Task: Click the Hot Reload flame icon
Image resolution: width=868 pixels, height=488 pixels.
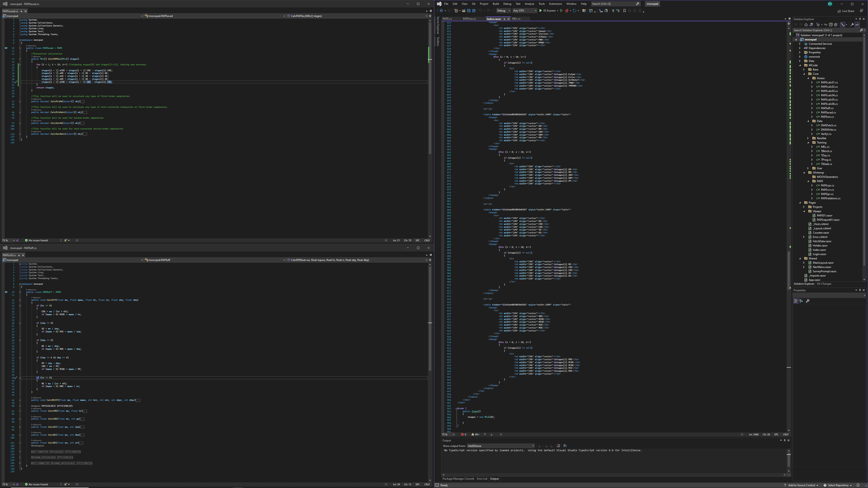Action: [x=567, y=11]
